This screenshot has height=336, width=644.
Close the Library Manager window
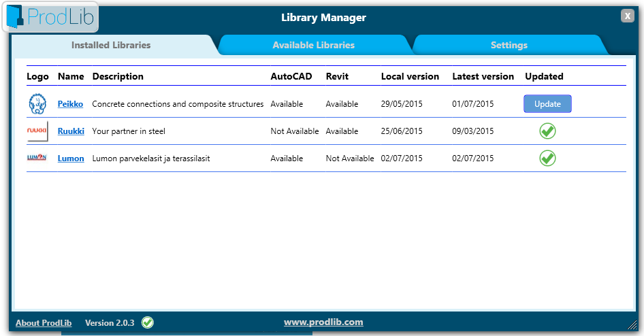click(x=627, y=16)
